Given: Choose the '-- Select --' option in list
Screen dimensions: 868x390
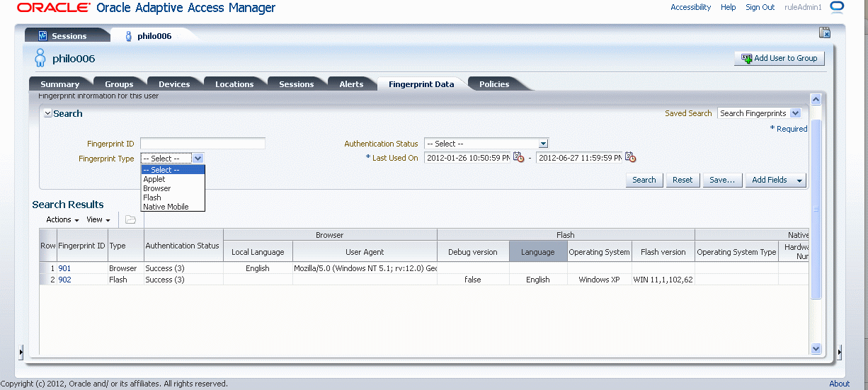Looking at the screenshot, I should pos(173,170).
